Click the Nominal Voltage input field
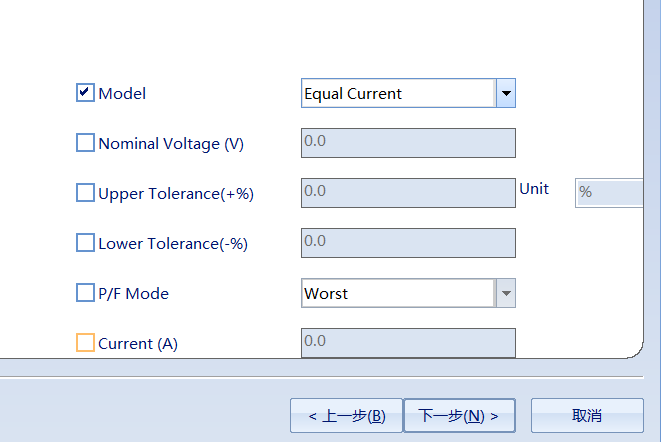 (408, 143)
